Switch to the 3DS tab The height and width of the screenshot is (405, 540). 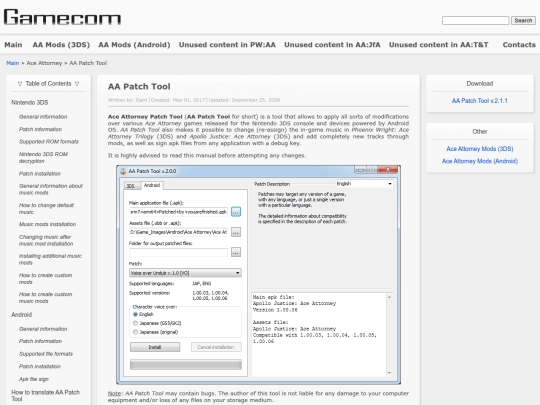(x=132, y=186)
